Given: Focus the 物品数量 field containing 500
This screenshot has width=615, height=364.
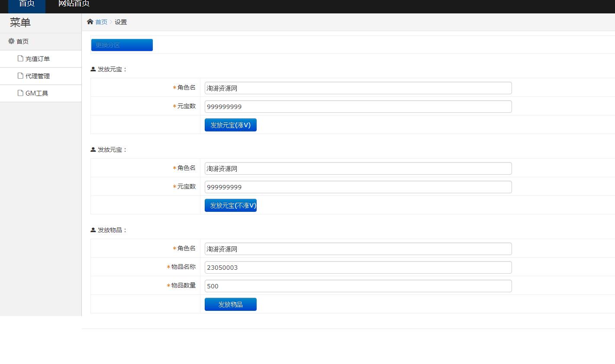Looking at the screenshot, I should click(x=358, y=286).
